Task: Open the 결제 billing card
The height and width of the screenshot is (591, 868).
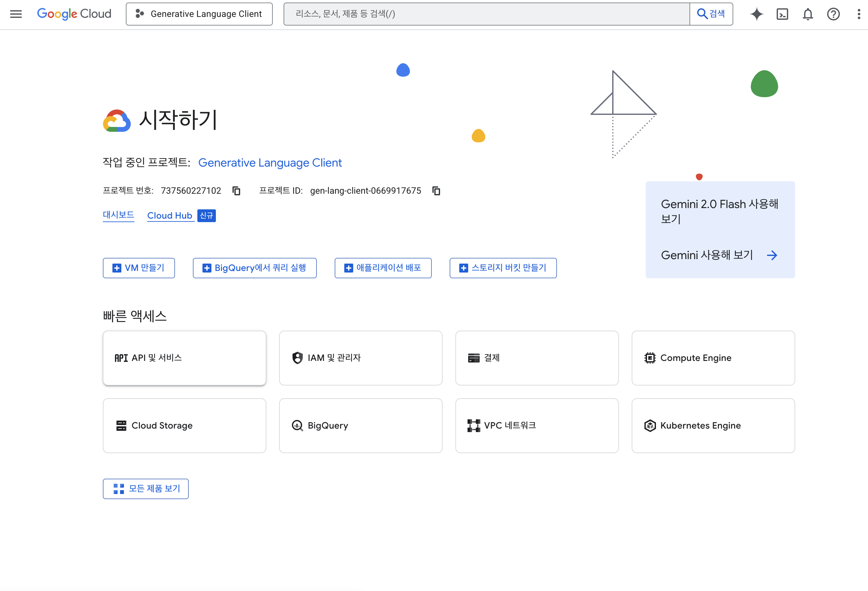Action: (537, 358)
